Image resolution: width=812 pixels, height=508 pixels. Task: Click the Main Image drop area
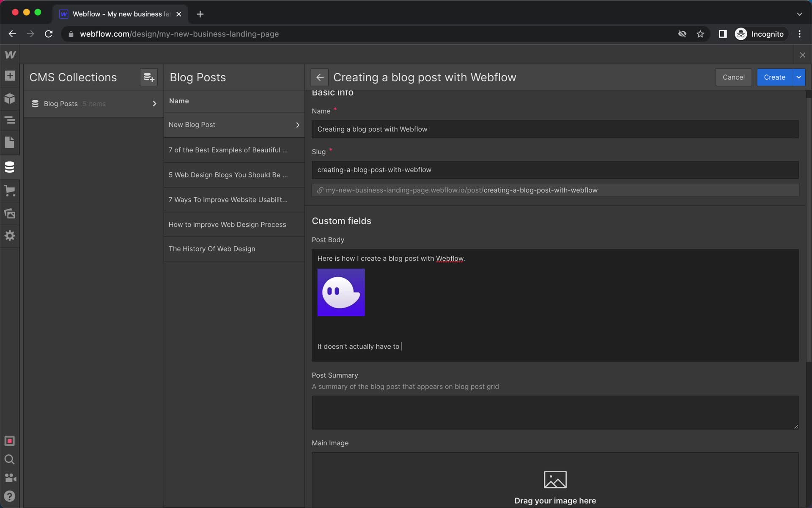tap(555, 480)
